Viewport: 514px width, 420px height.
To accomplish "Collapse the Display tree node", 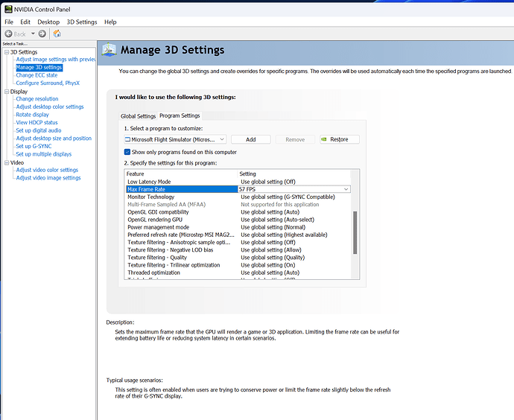I will [7, 92].
